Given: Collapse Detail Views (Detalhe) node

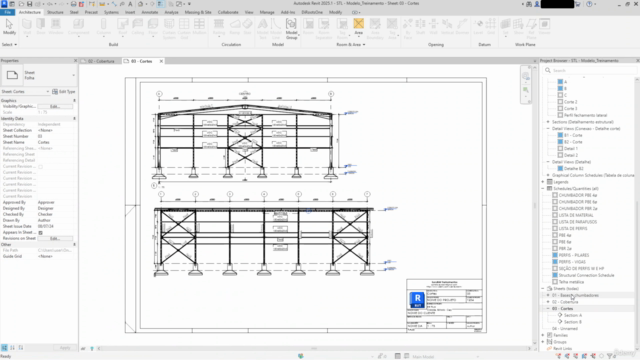Looking at the screenshot, I should pyautogui.click(x=548, y=162).
